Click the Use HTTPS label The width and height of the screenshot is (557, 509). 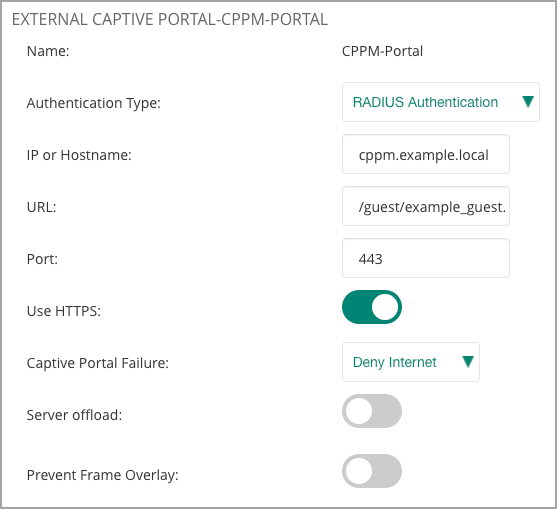coord(64,311)
